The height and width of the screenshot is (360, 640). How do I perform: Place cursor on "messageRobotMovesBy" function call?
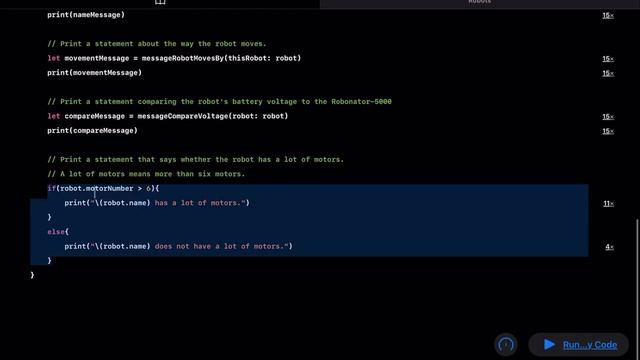tap(182, 58)
